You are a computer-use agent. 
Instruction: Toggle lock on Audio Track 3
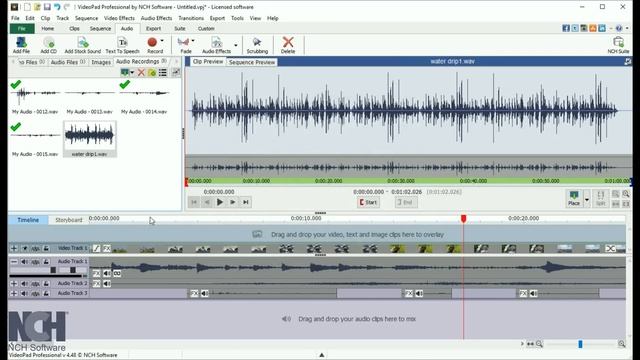(46, 293)
